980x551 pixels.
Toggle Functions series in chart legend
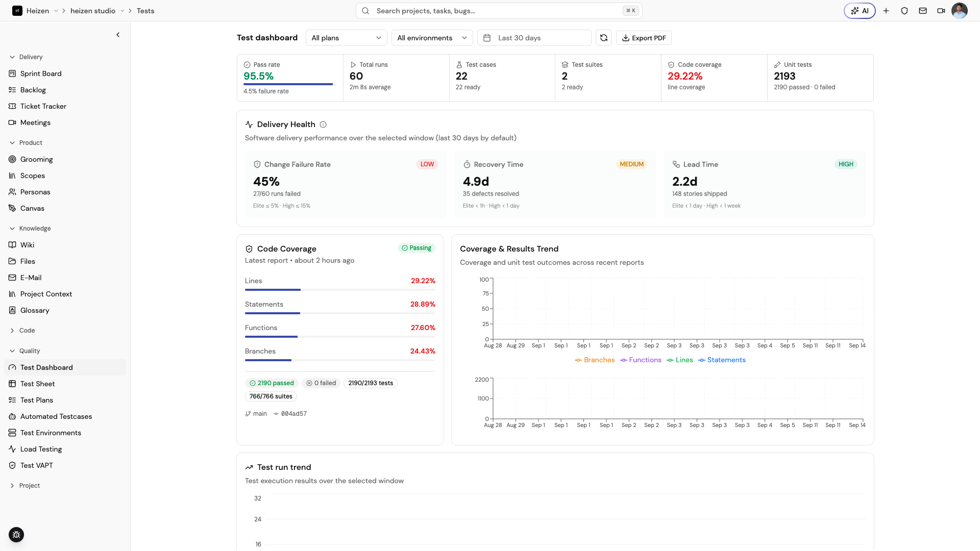point(641,360)
